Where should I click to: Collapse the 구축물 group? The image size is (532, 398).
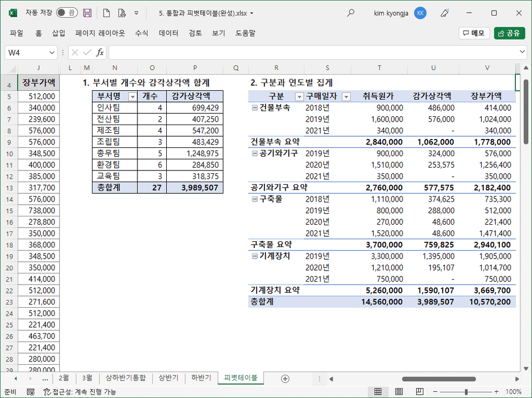coord(254,199)
